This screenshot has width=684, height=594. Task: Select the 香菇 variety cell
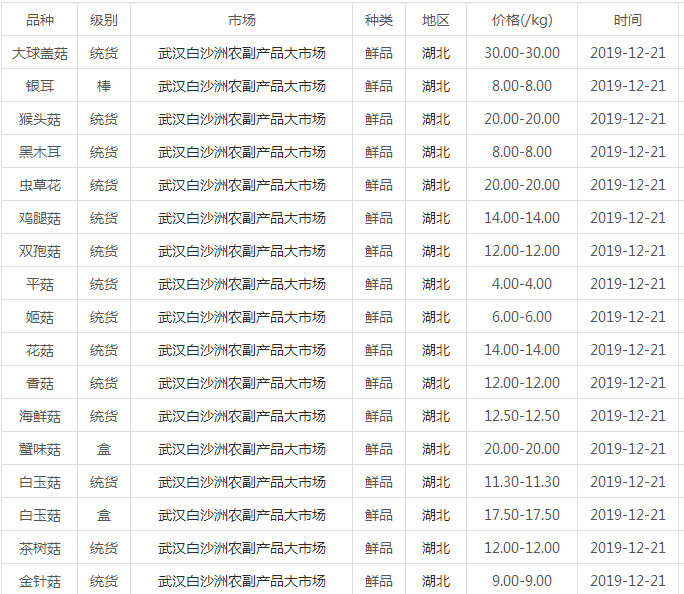(x=40, y=383)
